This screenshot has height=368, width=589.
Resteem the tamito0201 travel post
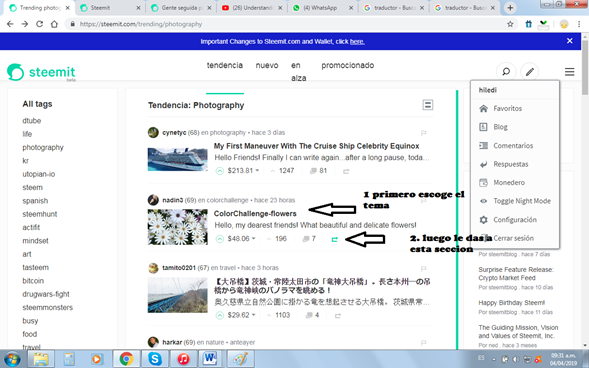pos(338,316)
